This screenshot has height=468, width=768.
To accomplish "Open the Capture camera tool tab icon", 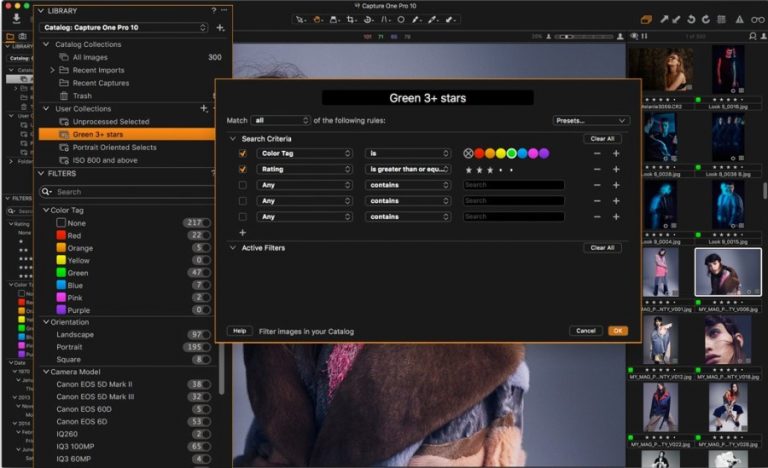I will click(23, 37).
